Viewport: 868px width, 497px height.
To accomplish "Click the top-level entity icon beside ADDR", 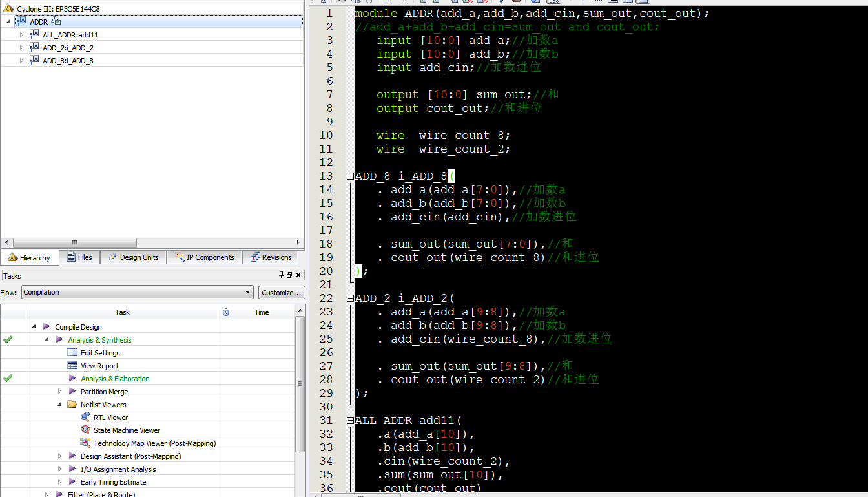I will point(56,21).
